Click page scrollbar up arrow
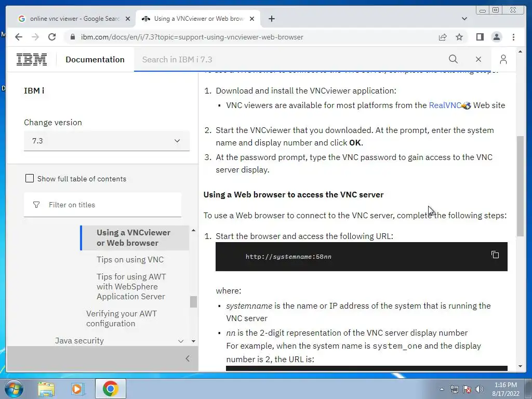532x399 pixels. point(520,51)
